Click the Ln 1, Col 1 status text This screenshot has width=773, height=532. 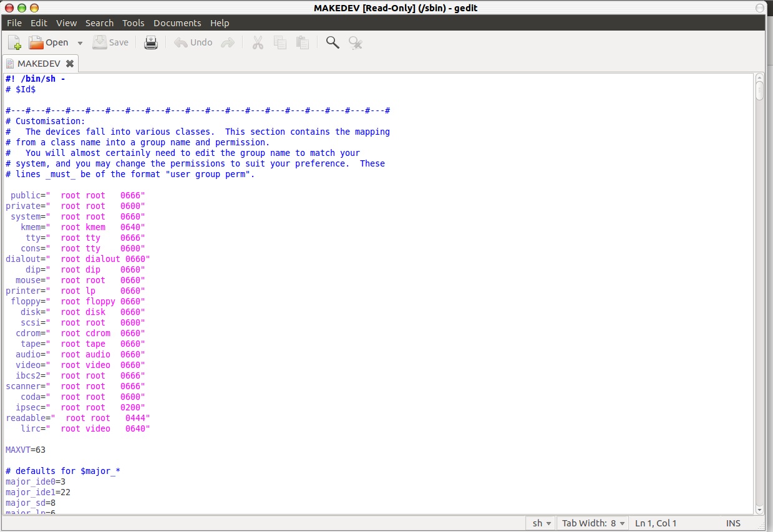click(656, 523)
